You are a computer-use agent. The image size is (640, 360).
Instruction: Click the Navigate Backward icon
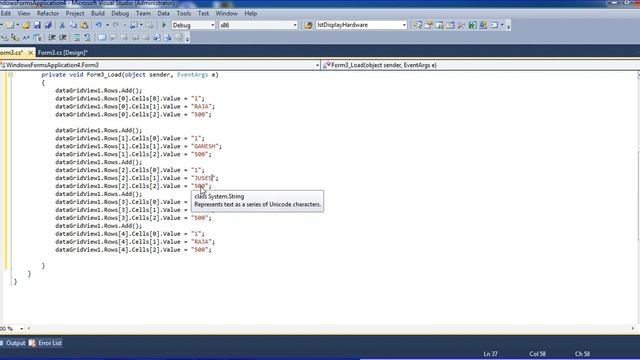point(133,25)
